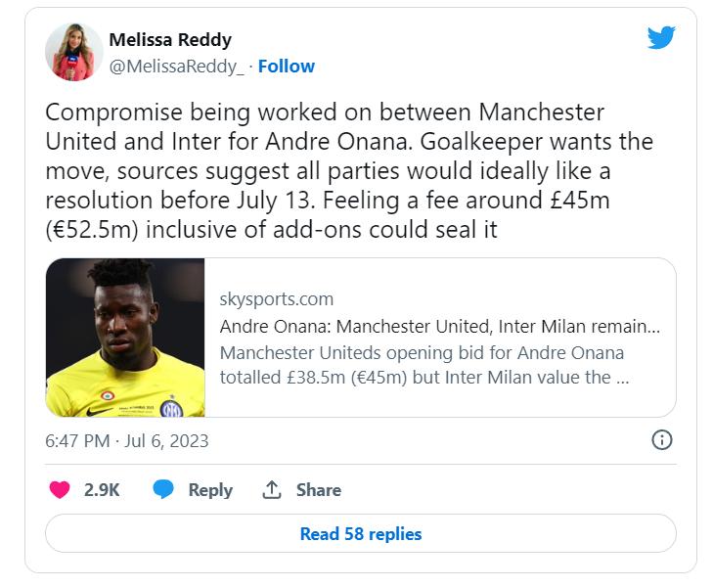
Task: Follow Melissa Reddy
Action: pos(286,67)
